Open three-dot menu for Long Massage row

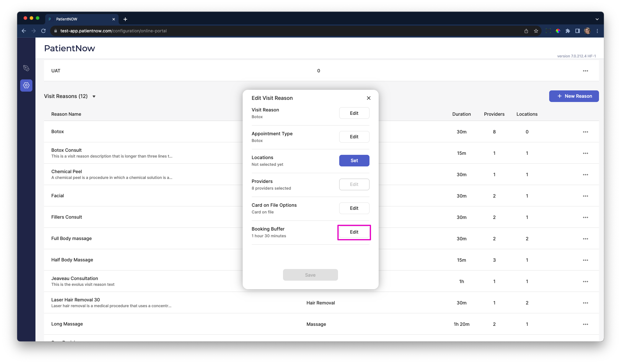(x=585, y=324)
